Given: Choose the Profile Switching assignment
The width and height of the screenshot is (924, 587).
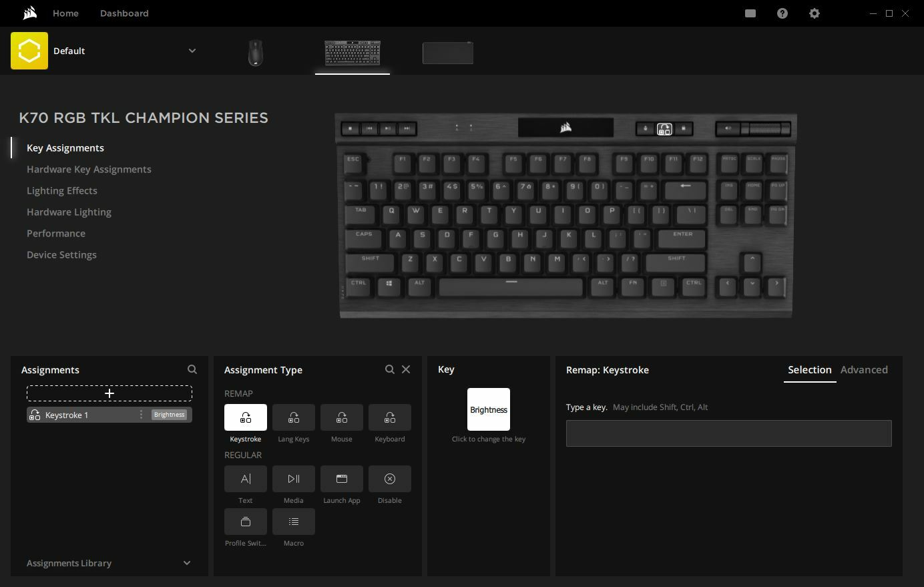Looking at the screenshot, I should pyautogui.click(x=245, y=522).
